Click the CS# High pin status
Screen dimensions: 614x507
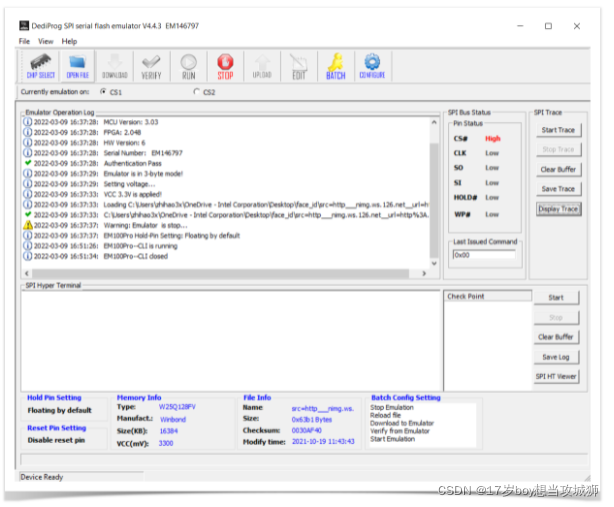(x=493, y=139)
